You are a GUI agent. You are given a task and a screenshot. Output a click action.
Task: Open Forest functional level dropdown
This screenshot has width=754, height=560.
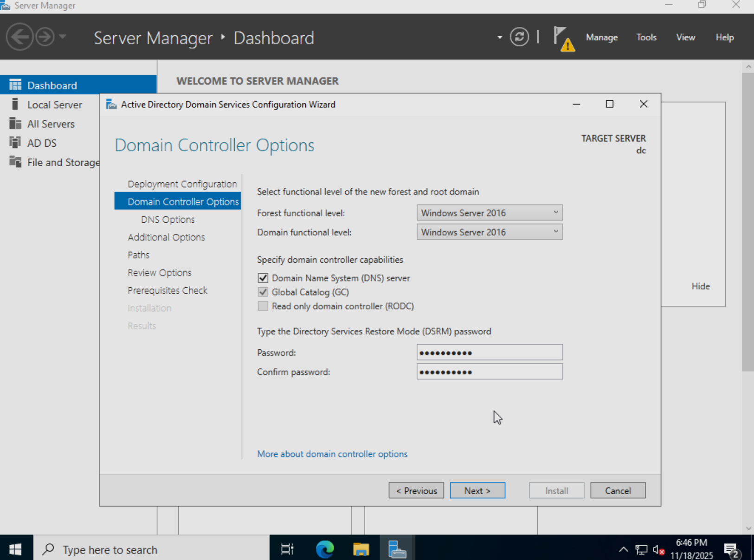point(490,213)
